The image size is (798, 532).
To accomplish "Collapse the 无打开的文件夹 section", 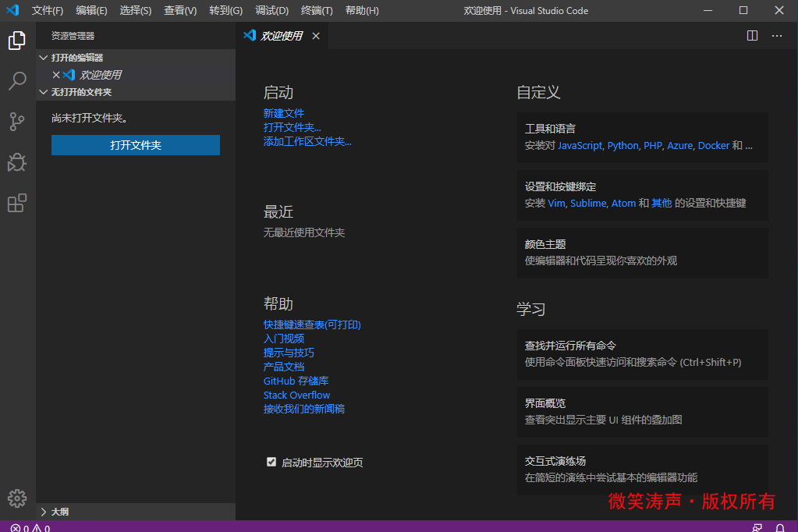I will tap(136, 92).
